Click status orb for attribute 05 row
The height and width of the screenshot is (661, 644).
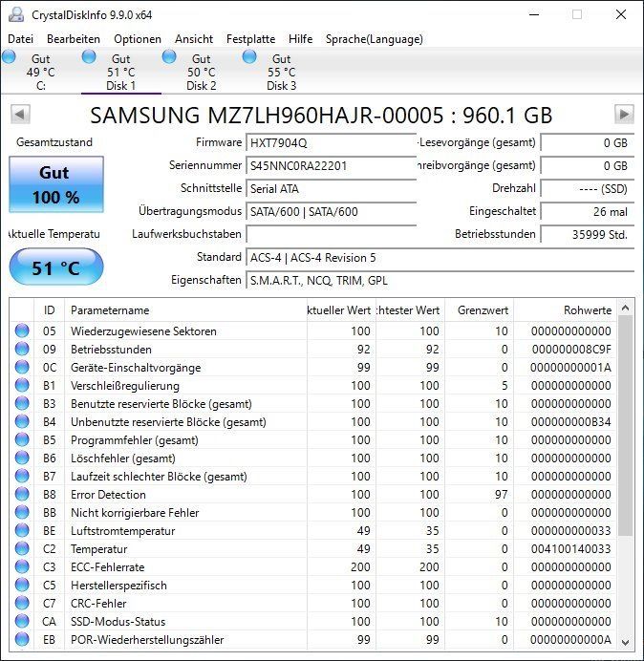(x=22, y=330)
